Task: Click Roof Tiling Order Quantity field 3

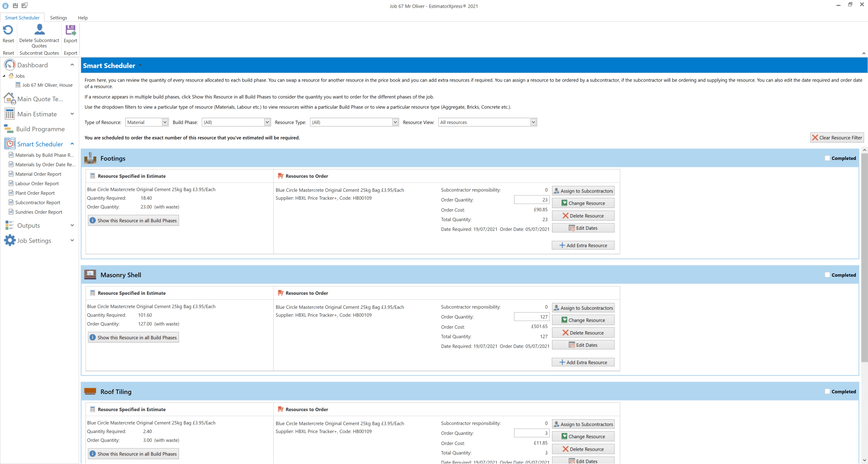Action: click(532, 433)
